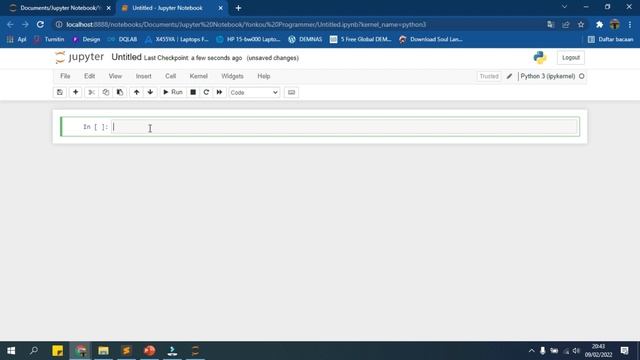
Task: Open the Turnitin bookmark
Action: pos(49,40)
